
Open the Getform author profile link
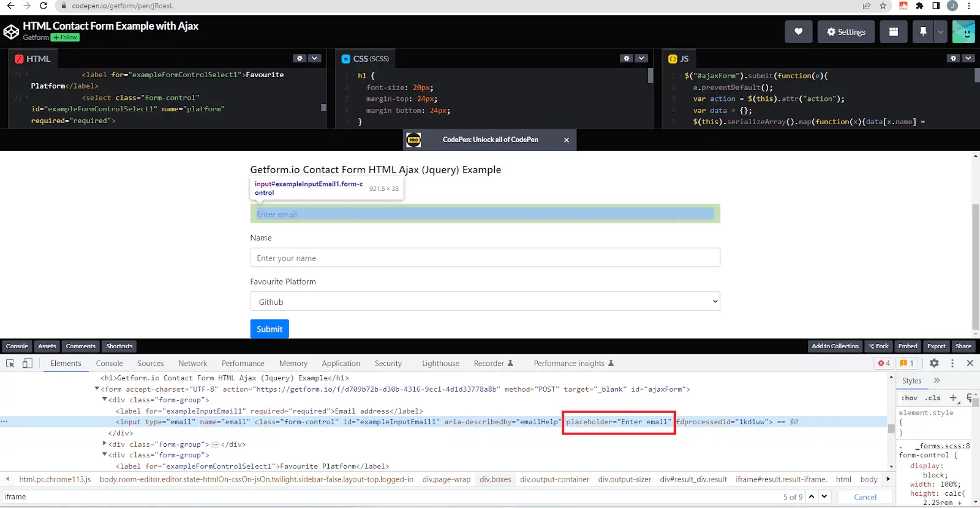[x=36, y=37]
